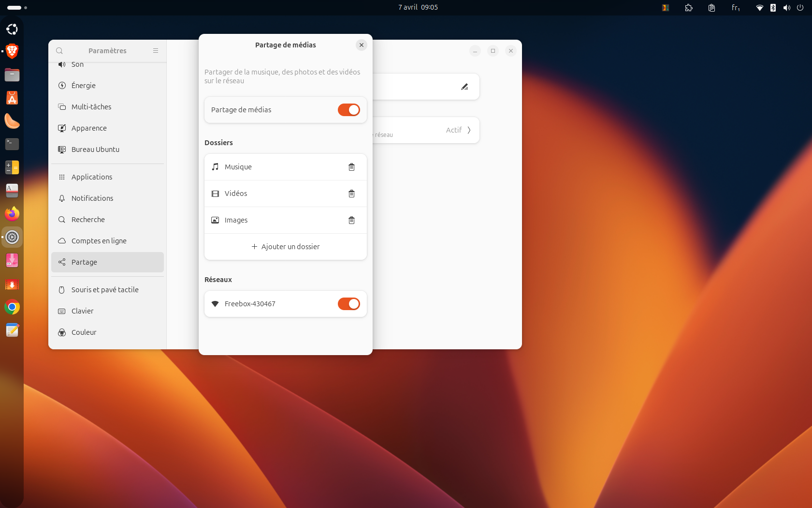
Task: Launch Google Chrome from the dock
Action: pos(12,307)
